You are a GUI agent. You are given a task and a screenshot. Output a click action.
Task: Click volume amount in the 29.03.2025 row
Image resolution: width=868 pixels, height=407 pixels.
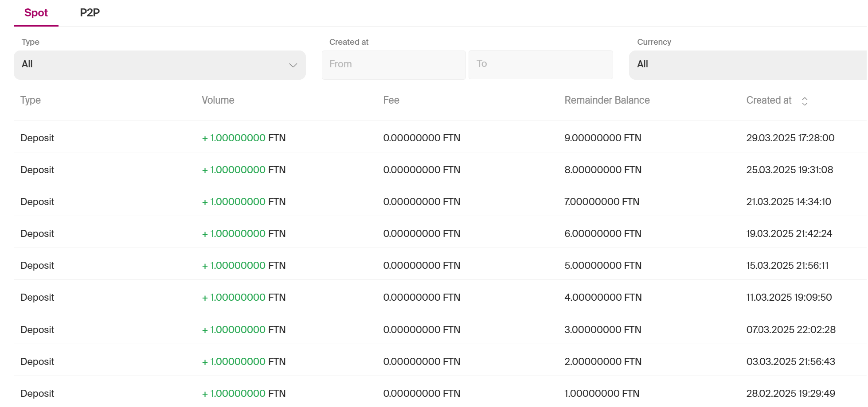tap(244, 138)
